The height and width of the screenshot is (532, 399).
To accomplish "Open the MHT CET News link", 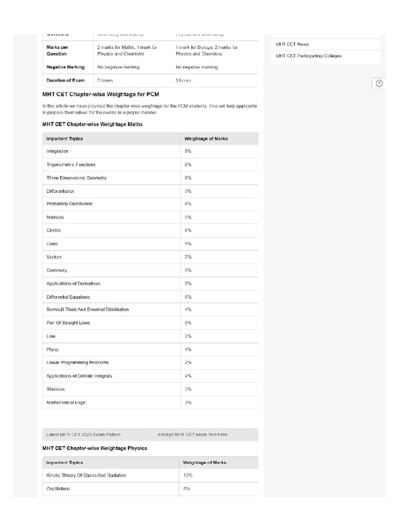I will point(292,44).
